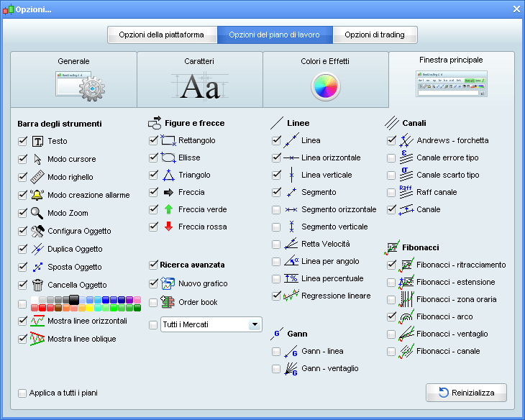Select the Generale settings tab
The width and height of the screenshot is (525, 420).
click(73, 76)
